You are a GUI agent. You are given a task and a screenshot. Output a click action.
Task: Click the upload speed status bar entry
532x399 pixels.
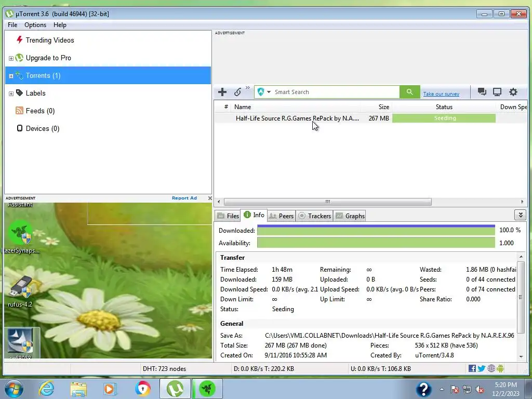381,369
